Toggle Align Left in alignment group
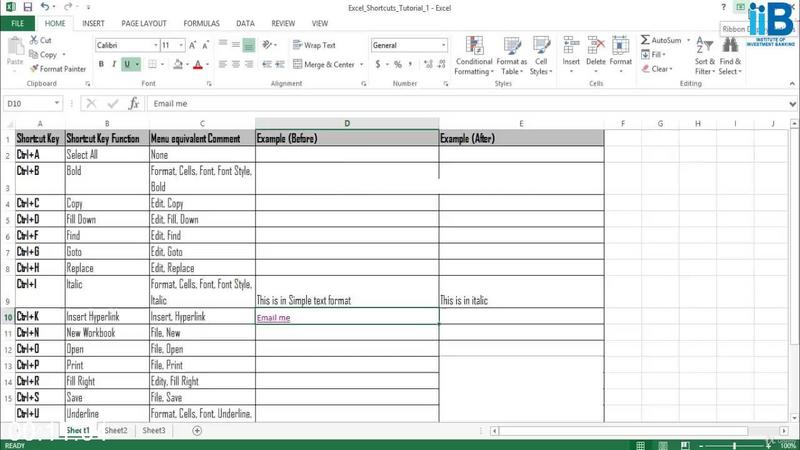Image resolution: width=800 pixels, height=450 pixels. (x=222, y=64)
